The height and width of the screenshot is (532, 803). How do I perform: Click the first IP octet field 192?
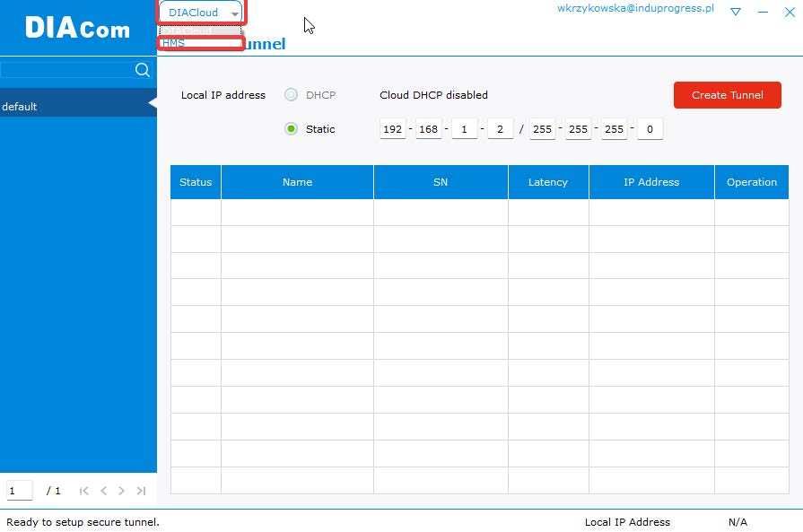[x=392, y=129]
